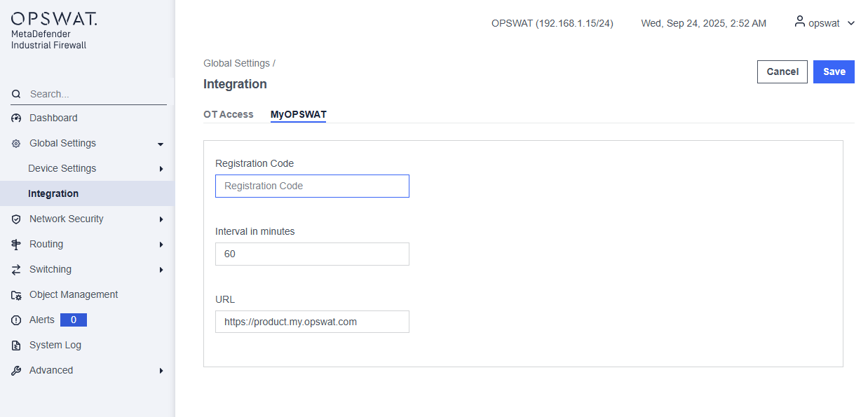
Task: Click the Network Security shield icon
Action: tap(16, 219)
